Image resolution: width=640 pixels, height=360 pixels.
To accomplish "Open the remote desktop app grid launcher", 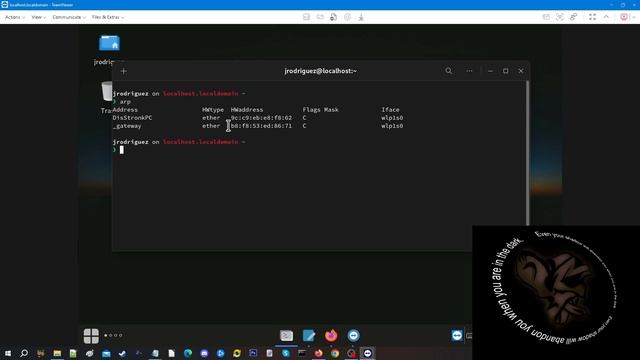I will [x=91, y=336].
